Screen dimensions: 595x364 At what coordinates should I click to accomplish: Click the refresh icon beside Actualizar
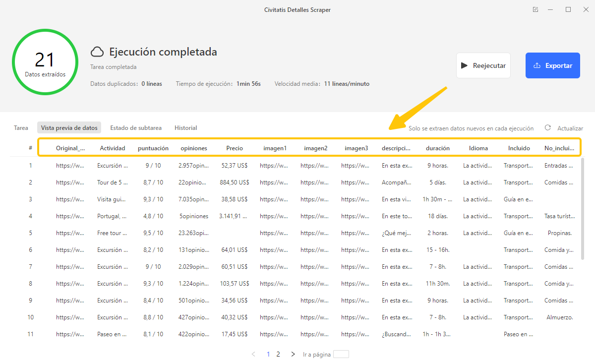pos(547,128)
